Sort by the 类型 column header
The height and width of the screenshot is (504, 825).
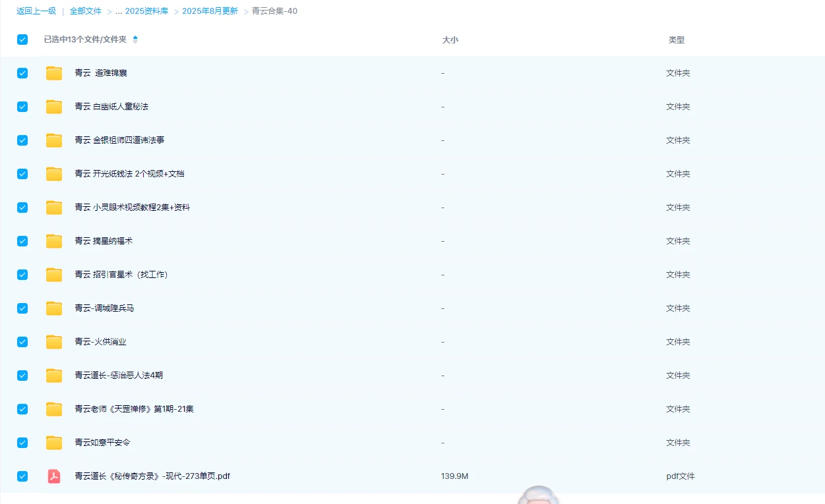[x=676, y=40]
